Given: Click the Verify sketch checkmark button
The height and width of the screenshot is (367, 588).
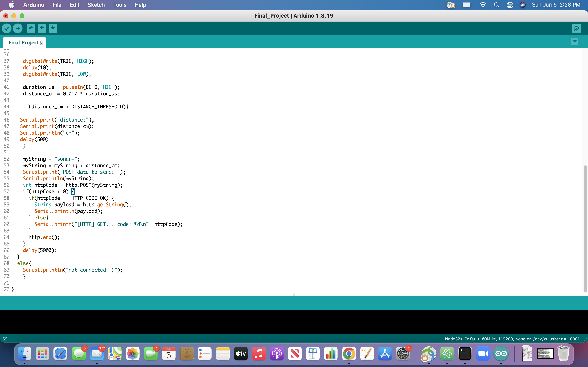Looking at the screenshot, I should (7, 28).
